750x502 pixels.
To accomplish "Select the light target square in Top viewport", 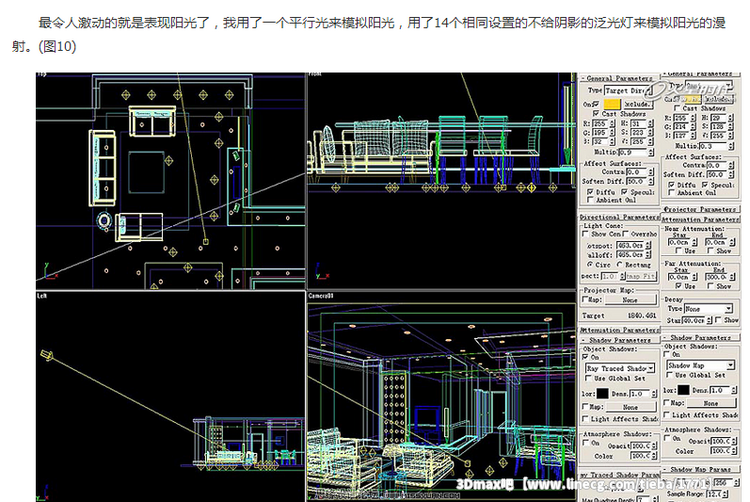I will coord(206,242).
